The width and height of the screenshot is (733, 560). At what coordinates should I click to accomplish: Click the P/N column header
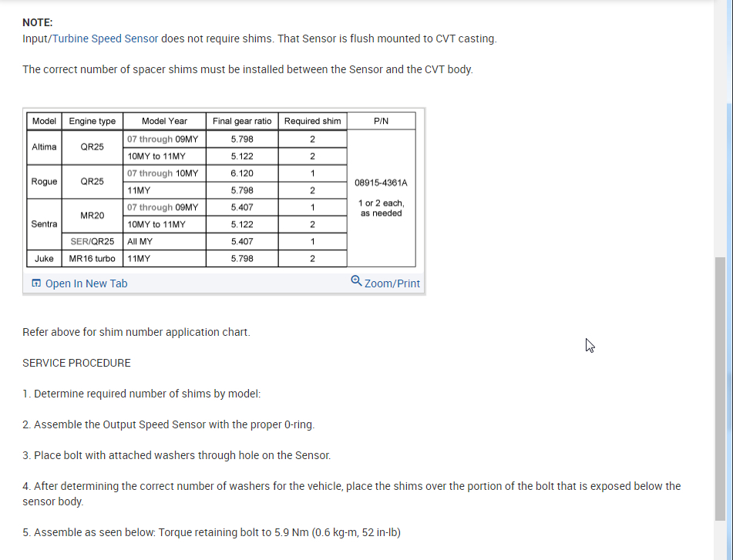pyautogui.click(x=381, y=121)
